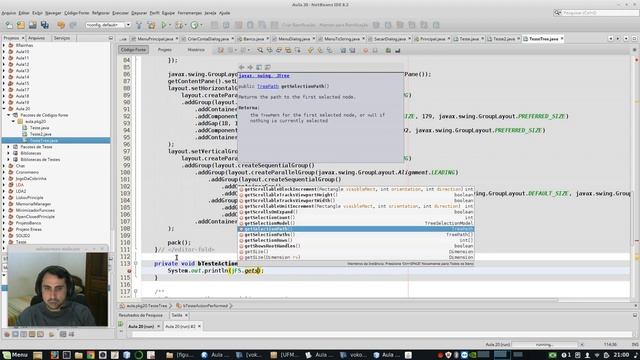Click the Clean and Build icon
The height and width of the screenshot is (360, 640).
tap(151, 25)
